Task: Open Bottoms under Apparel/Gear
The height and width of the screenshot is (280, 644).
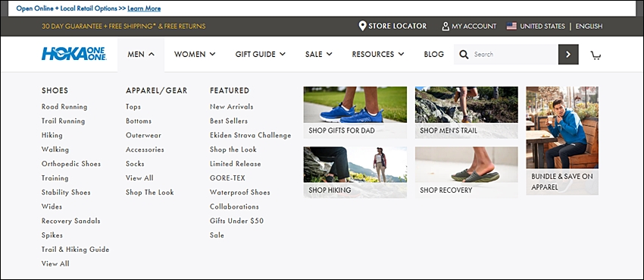Action: click(139, 121)
